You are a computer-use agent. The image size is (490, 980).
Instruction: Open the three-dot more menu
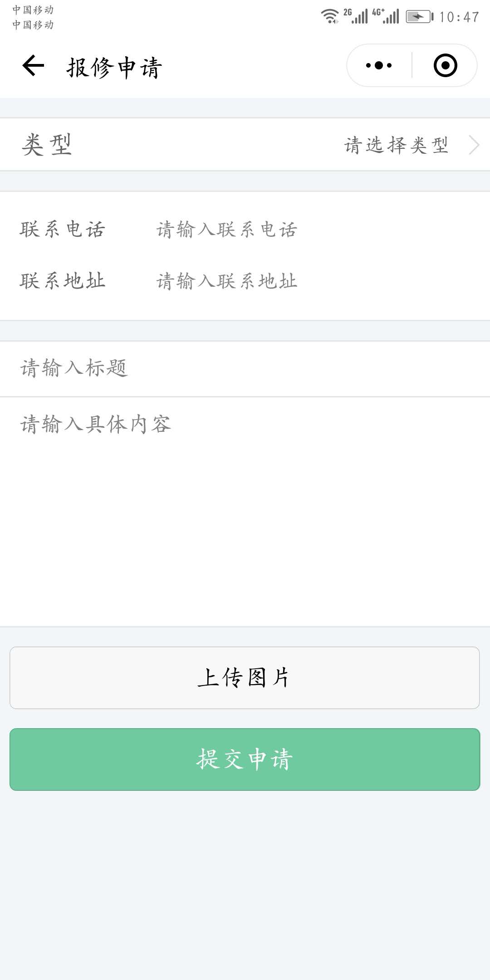[x=379, y=65]
